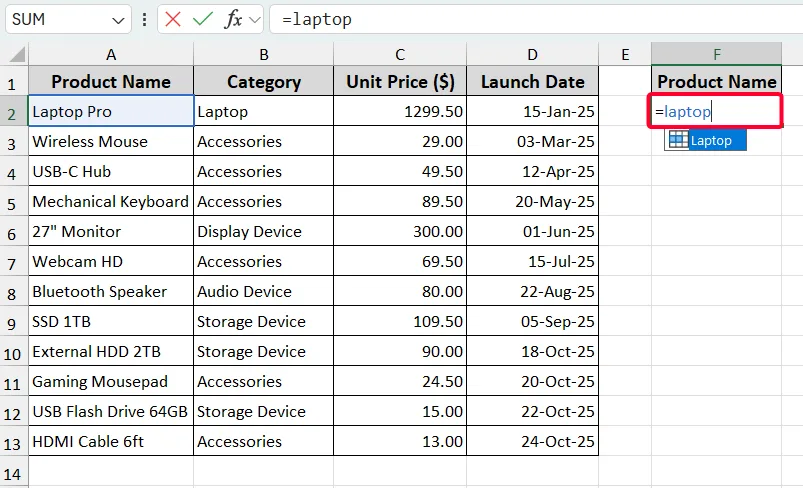Select row 9 header

(12, 323)
